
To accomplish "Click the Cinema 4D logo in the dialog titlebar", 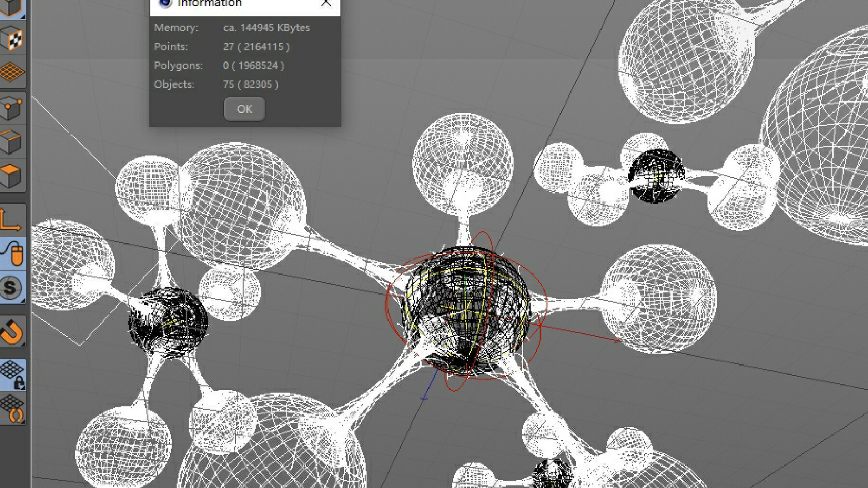I will tap(165, 2).
